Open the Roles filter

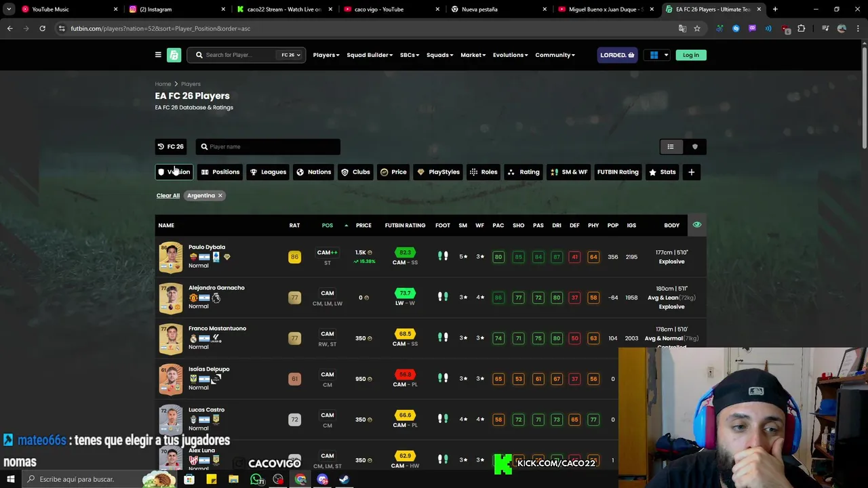(484, 172)
